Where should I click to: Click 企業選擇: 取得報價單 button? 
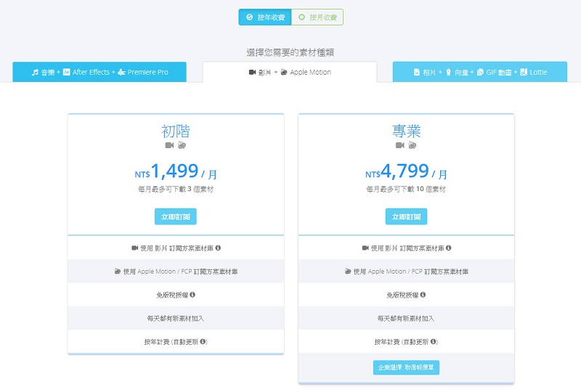click(x=406, y=367)
